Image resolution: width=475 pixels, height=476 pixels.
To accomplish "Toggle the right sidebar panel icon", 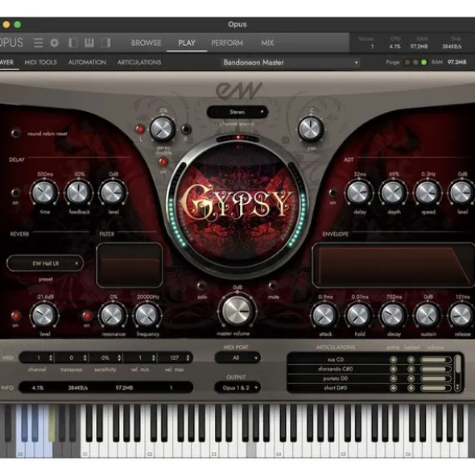I will (105, 43).
